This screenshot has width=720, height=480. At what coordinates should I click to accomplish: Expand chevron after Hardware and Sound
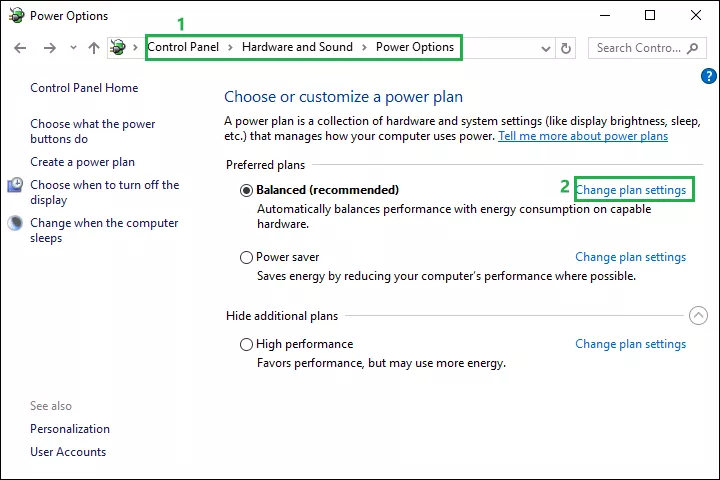pos(364,47)
